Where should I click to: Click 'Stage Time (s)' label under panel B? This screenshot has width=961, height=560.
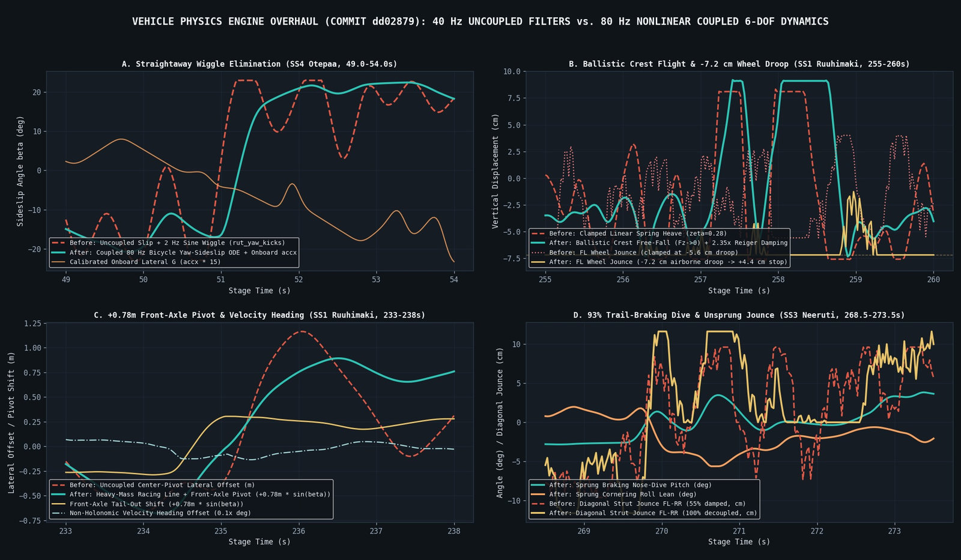(739, 291)
